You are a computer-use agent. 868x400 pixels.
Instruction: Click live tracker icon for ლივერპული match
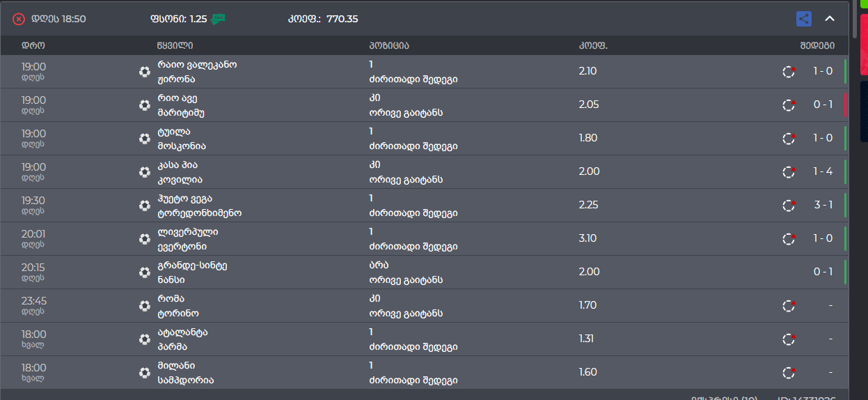[x=789, y=238]
